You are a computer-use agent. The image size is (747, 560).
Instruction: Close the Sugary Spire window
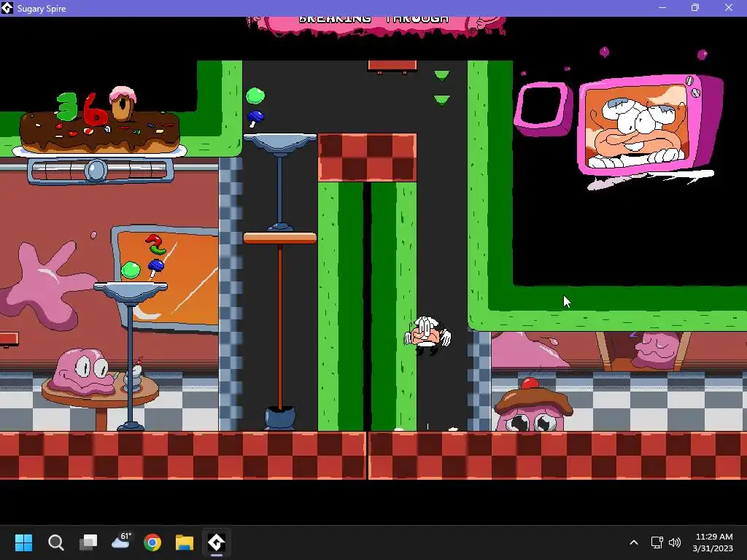pos(729,7)
